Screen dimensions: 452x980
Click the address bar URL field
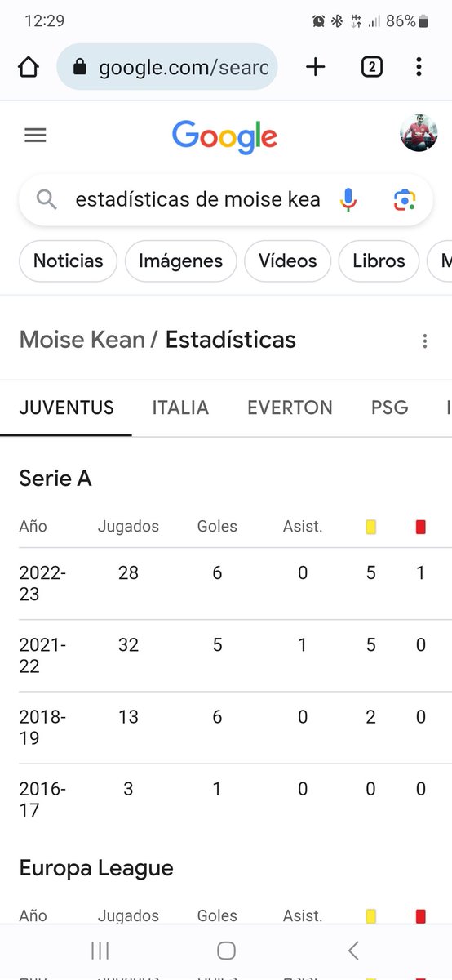(x=167, y=67)
